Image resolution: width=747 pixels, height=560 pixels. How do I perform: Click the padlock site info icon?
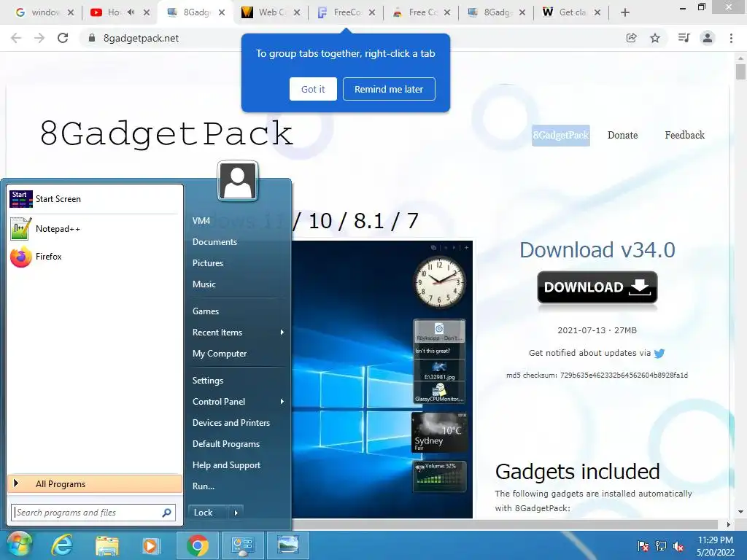pos(91,38)
